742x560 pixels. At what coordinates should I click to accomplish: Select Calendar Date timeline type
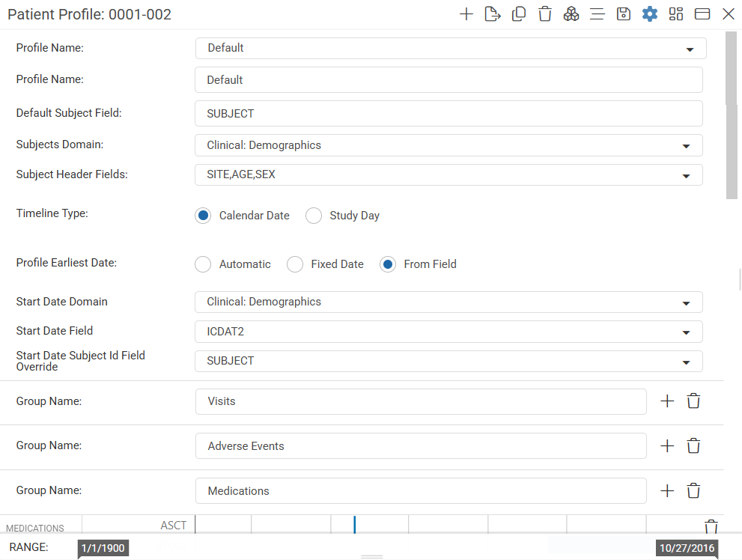(203, 216)
